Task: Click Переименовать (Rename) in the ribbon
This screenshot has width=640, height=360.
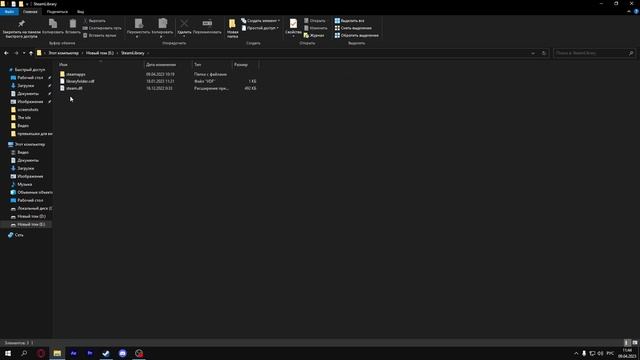Action: point(207,27)
